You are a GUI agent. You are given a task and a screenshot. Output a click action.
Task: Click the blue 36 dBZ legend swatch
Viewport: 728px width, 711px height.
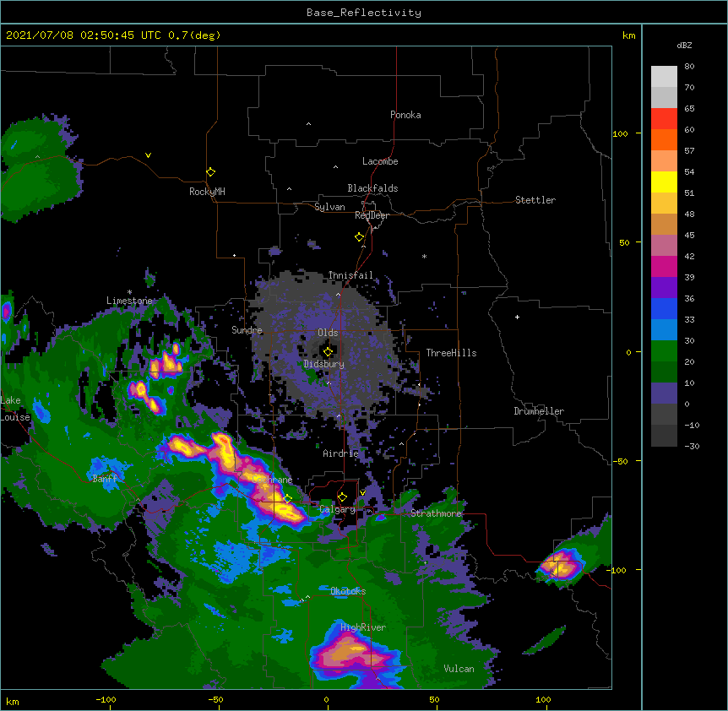(664, 308)
